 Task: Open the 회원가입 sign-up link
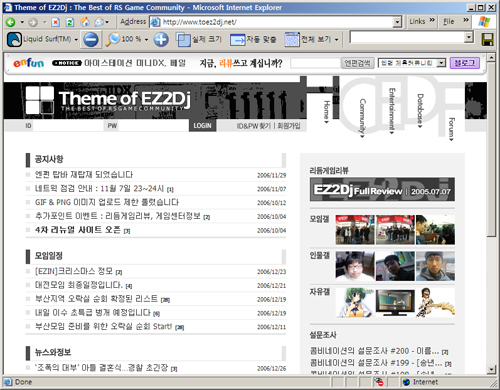coord(289,126)
